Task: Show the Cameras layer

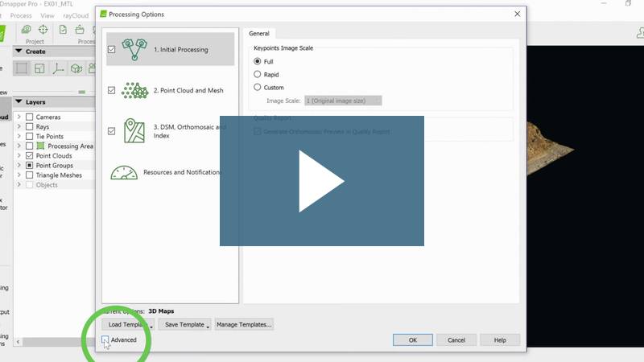Action: [x=29, y=117]
